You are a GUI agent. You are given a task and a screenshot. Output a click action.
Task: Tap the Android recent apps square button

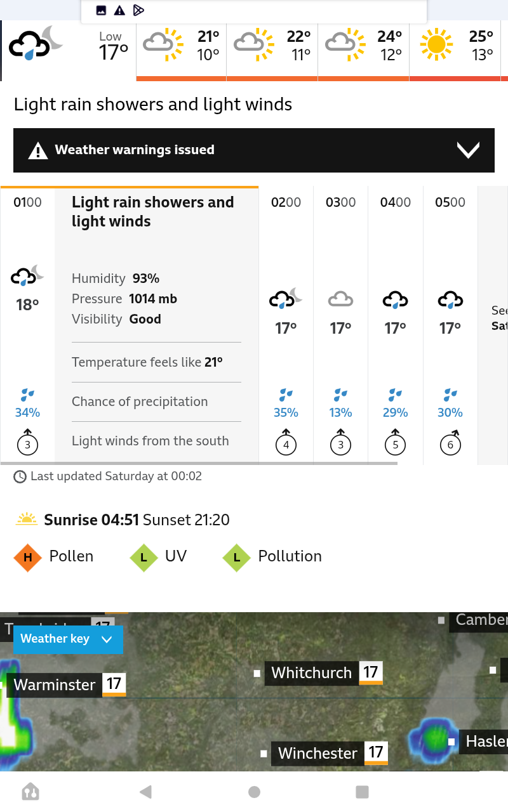(362, 791)
